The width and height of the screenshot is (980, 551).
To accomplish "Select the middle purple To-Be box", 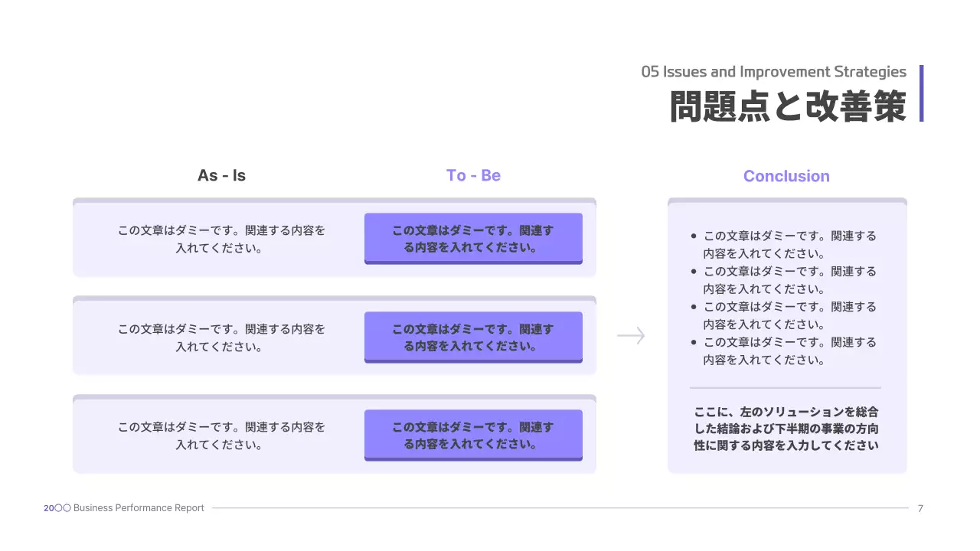I will pyautogui.click(x=473, y=337).
